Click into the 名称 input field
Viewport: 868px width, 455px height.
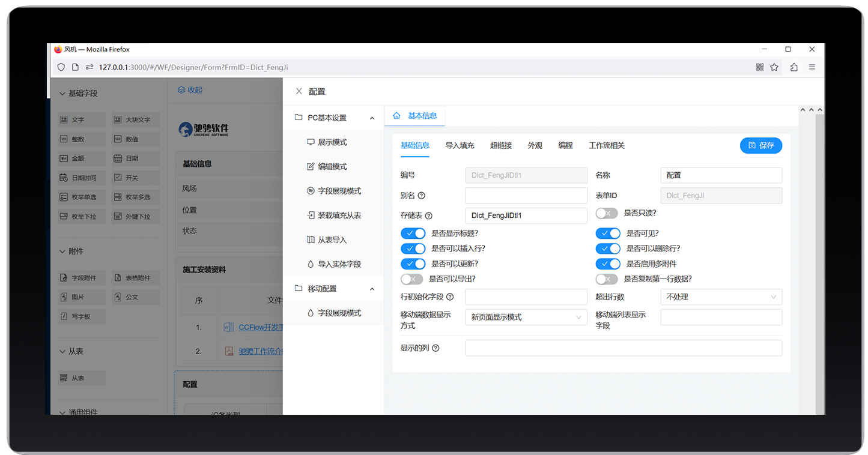721,175
